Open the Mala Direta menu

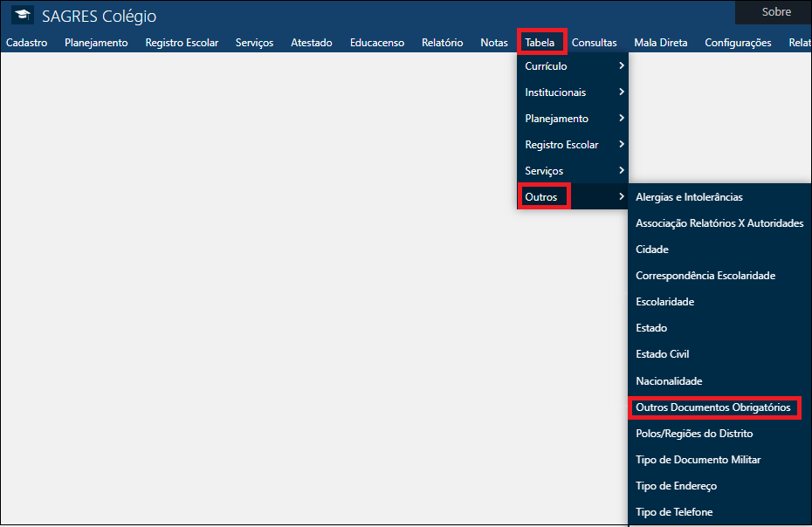pos(661,41)
